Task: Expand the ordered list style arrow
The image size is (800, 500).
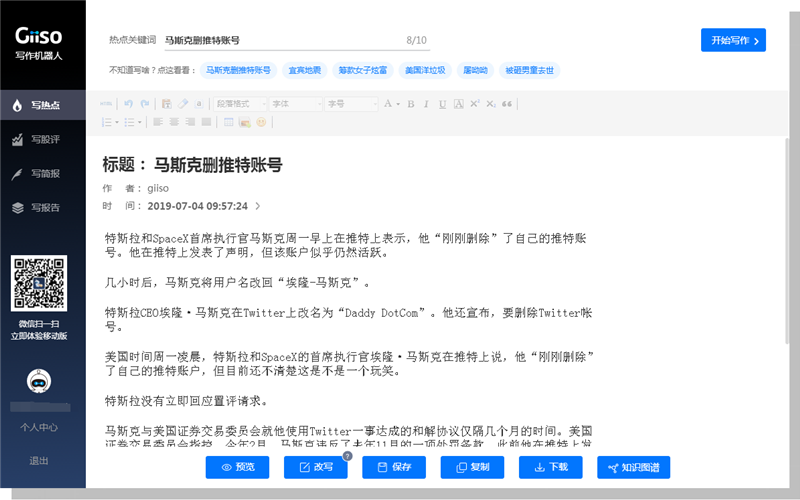Action: click(117, 122)
